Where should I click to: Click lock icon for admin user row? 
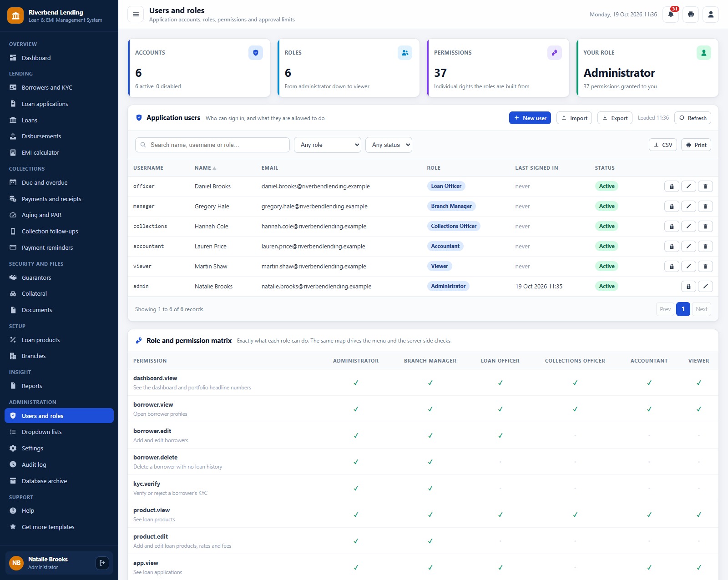pos(688,286)
